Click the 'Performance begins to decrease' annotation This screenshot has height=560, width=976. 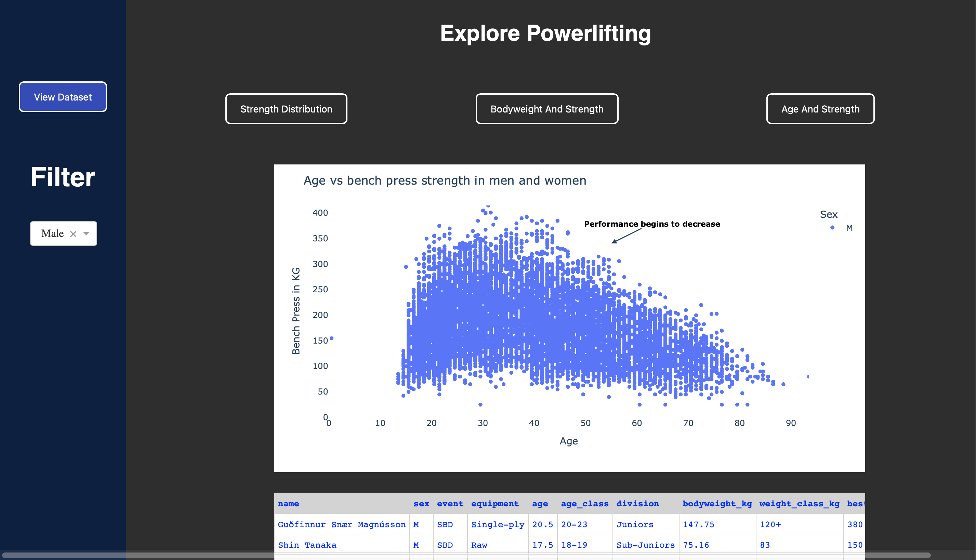pyautogui.click(x=652, y=224)
